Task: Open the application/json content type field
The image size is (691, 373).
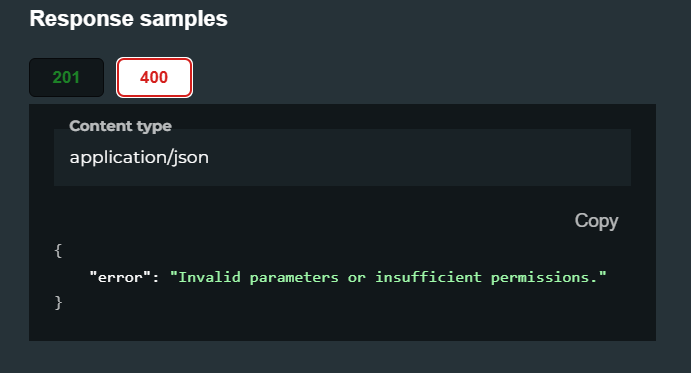Action: (342, 157)
